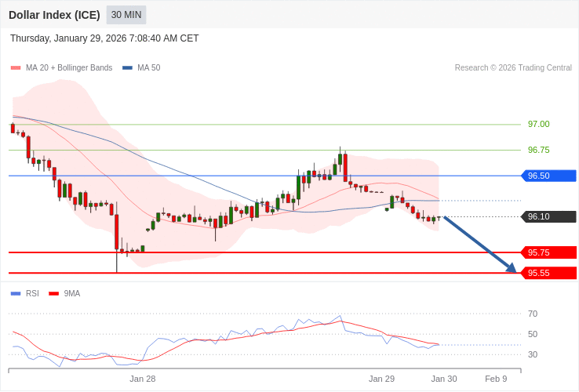Click the RSI 70 axis label
Image resolution: width=579 pixels, height=392 pixels.
[x=533, y=314]
